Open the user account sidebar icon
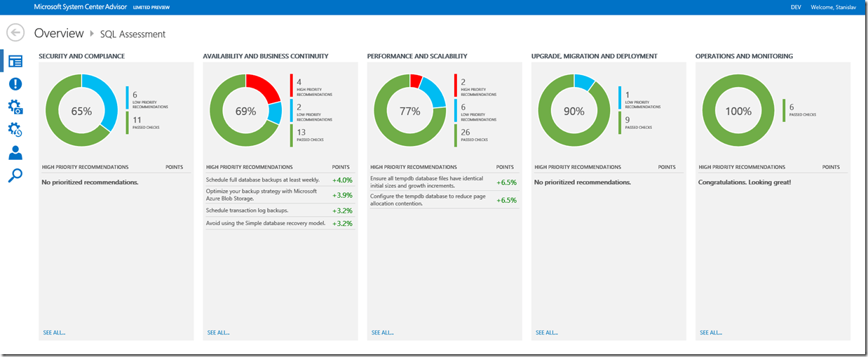Viewport: 868px width, 357px height. point(15,153)
